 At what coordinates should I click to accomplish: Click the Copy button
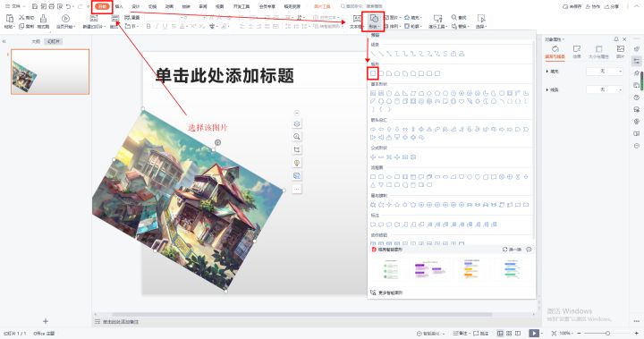pyautogui.click(x=26, y=26)
